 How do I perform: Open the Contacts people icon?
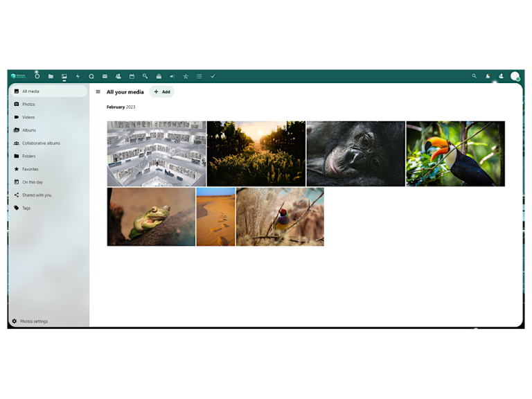pyautogui.click(x=118, y=76)
